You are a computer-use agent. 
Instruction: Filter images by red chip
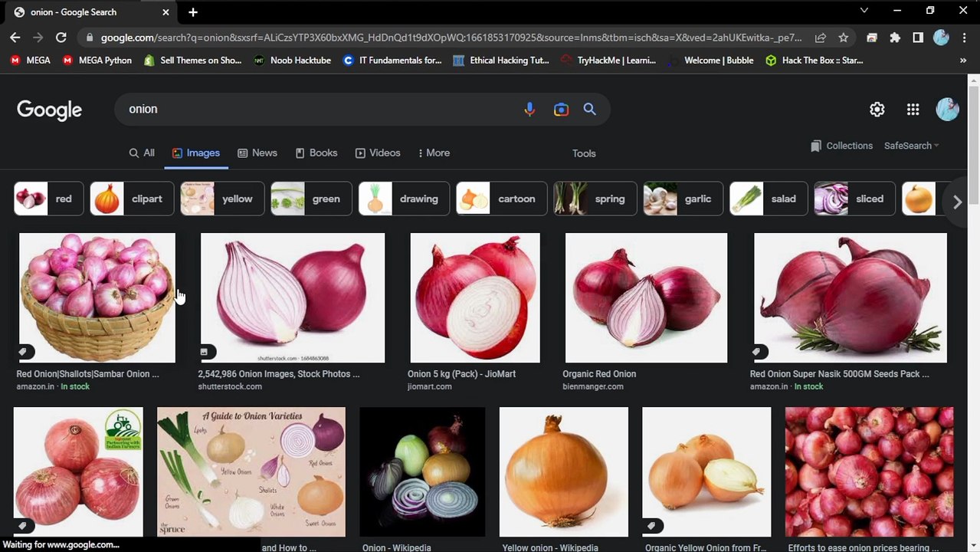49,199
